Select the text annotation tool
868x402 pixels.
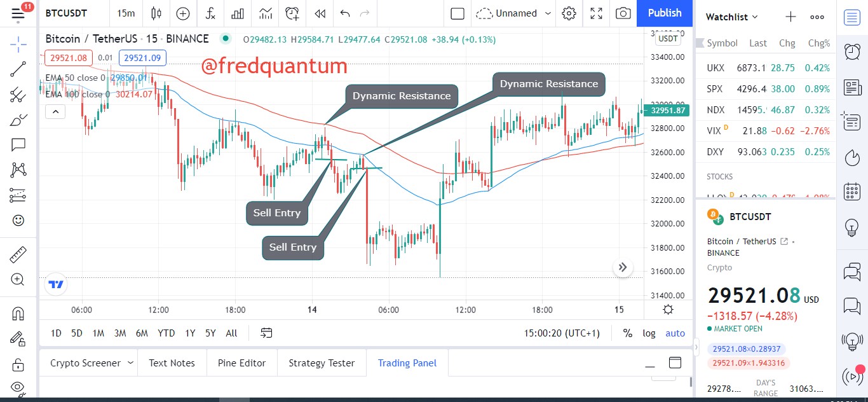click(18, 145)
